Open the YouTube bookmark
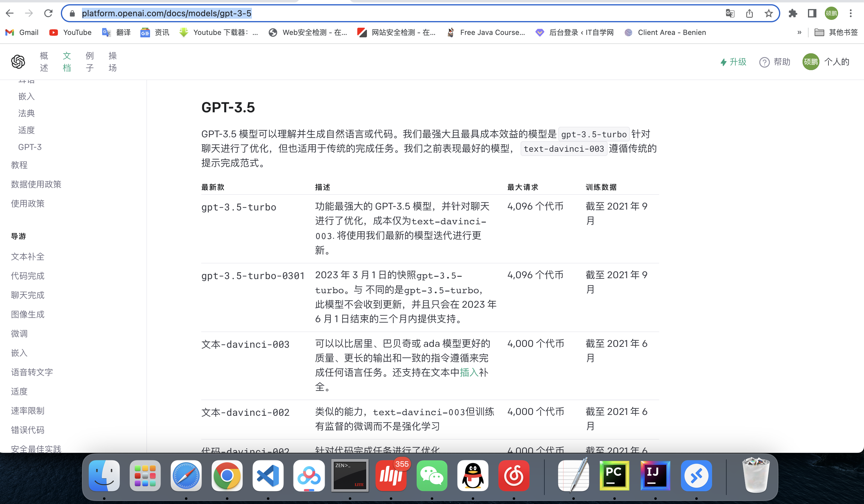 pos(70,33)
